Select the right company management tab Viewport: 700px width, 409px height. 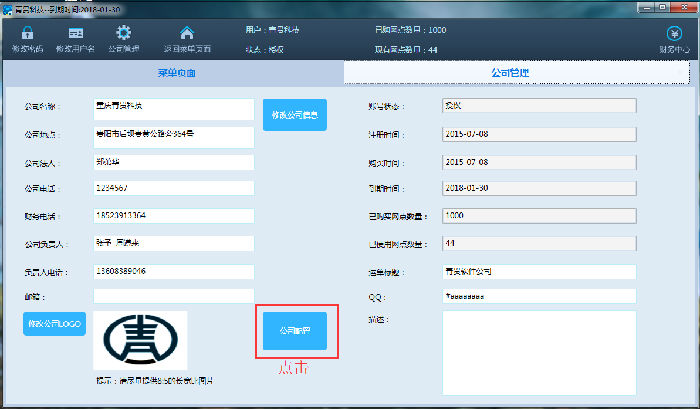(515, 73)
